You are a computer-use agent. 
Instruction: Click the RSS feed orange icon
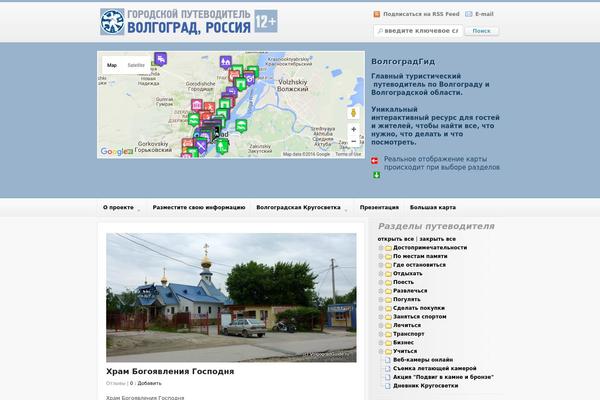point(377,14)
